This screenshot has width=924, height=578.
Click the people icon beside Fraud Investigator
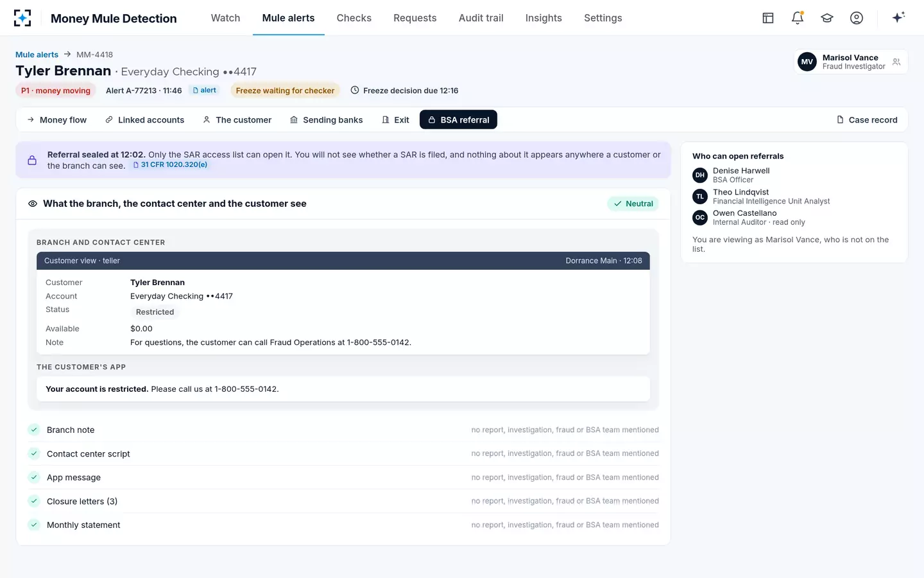896,62
